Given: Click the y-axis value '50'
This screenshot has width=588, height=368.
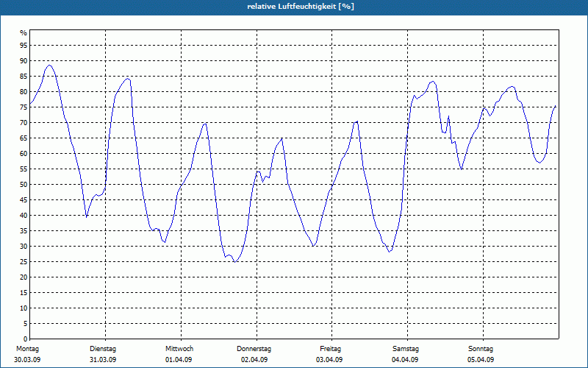Looking at the screenshot, I should point(24,185).
